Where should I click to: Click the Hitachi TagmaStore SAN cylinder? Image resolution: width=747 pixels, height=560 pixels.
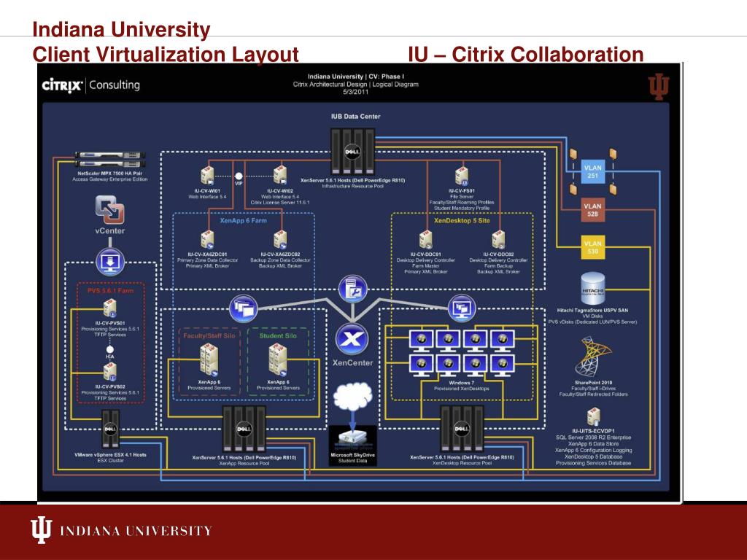pyautogui.click(x=593, y=289)
